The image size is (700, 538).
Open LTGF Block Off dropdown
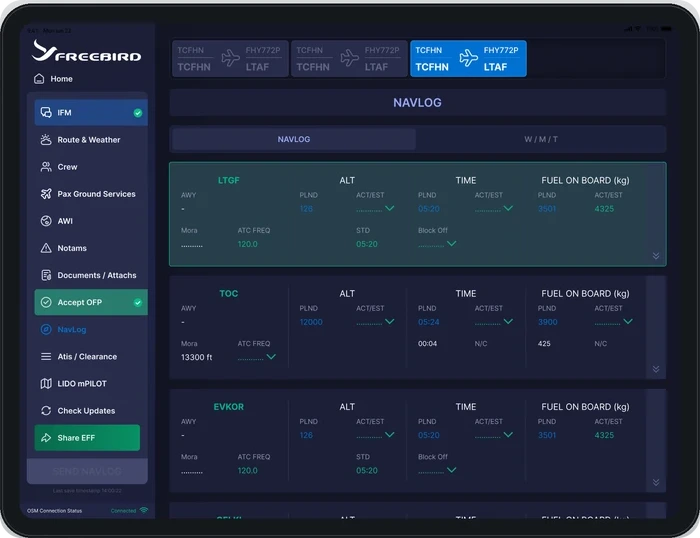(452, 244)
